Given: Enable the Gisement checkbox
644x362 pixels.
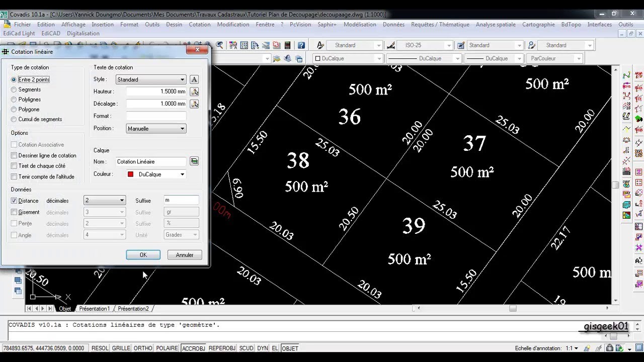Looking at the screenshot, I should (x=14, y=212).
